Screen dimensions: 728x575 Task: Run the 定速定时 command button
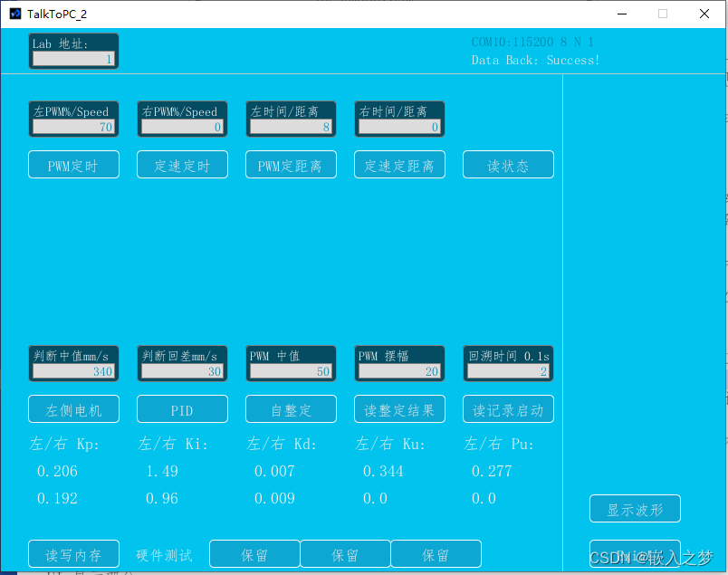[183, 165]
